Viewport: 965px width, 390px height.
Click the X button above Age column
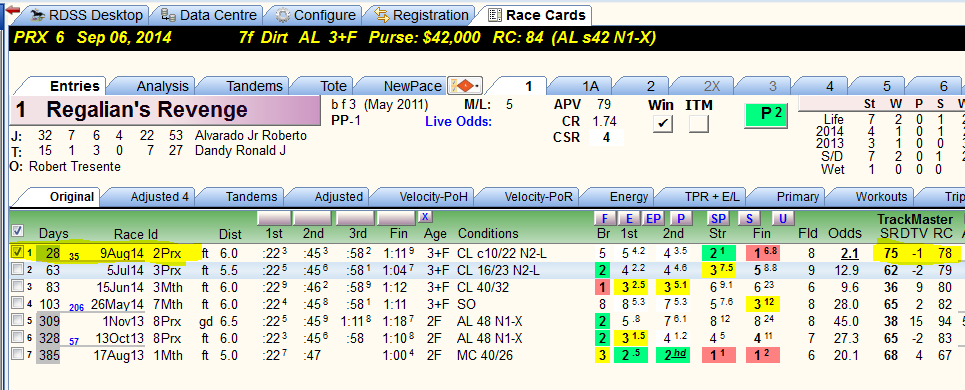pos(425,217)
